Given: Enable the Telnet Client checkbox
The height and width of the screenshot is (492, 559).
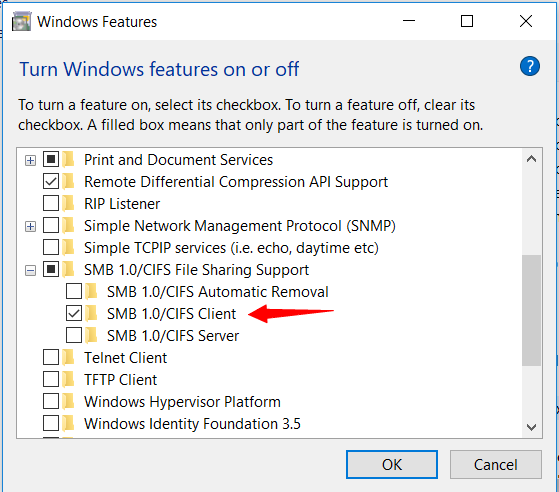Looking at the screenshot, I should [51, 357].
